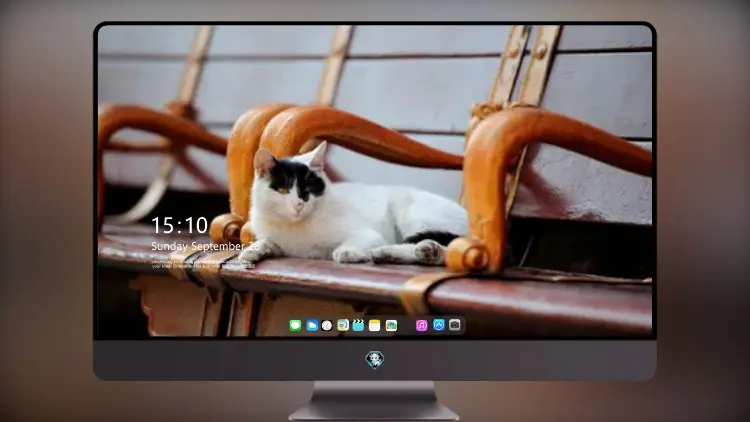Image resolution: width=750 pixels, height=422 pixels.
Task: Launch the purple Music app icon
Action: 421,325
